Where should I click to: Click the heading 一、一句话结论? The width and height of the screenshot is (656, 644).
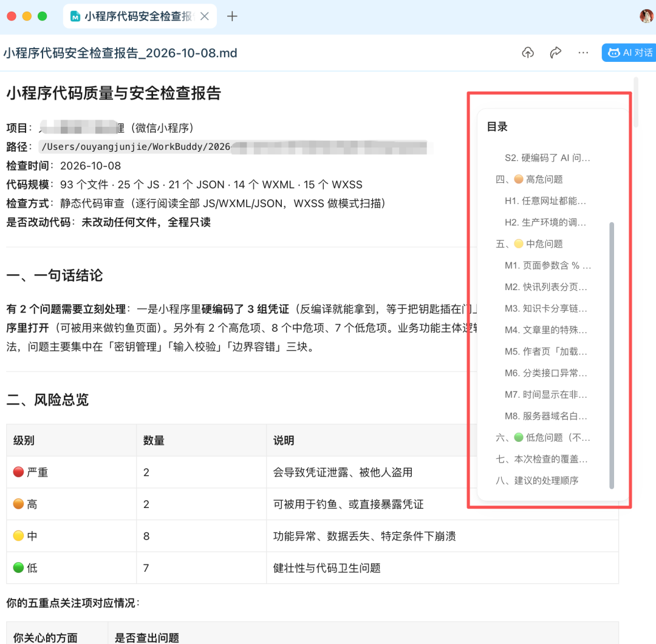(55, 275)
